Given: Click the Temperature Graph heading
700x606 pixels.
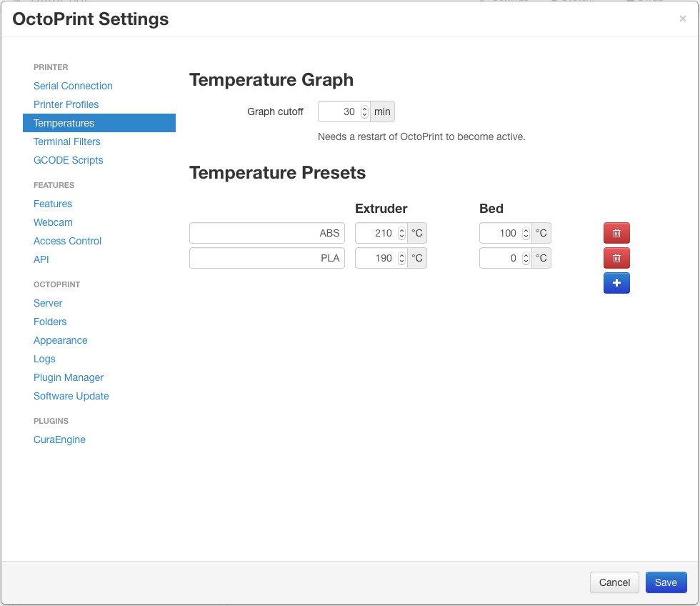Looking at the screenshot, I should coord(271,80).
